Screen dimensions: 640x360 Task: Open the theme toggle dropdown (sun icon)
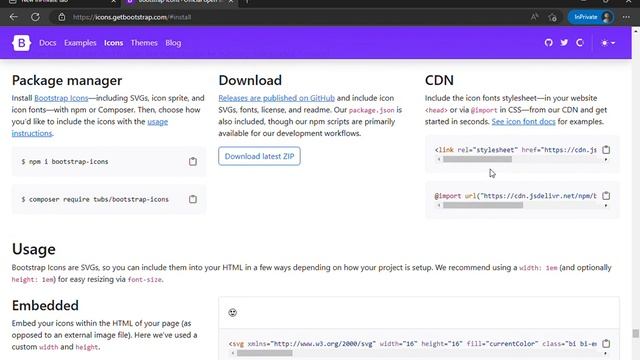(x=608, y=43)
